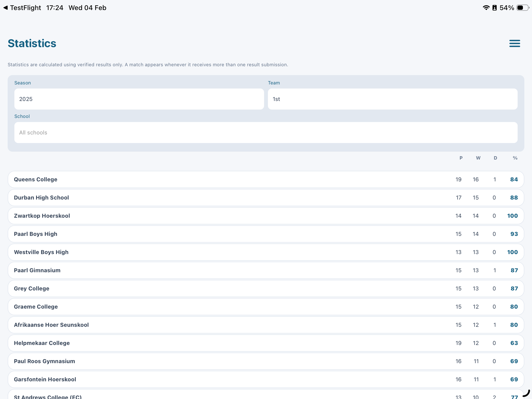Screen dimensions: 532x399
Task: Click Queens College's 84 percent value
Action: pos(514,179)
